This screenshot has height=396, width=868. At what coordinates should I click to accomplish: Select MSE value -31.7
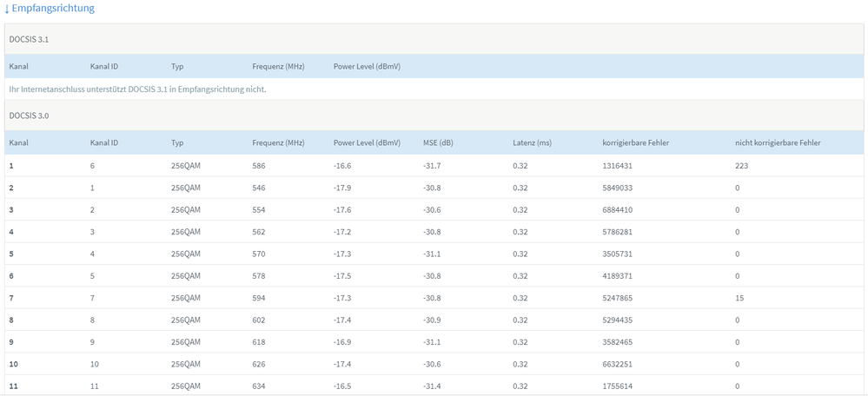pos(433,165)
